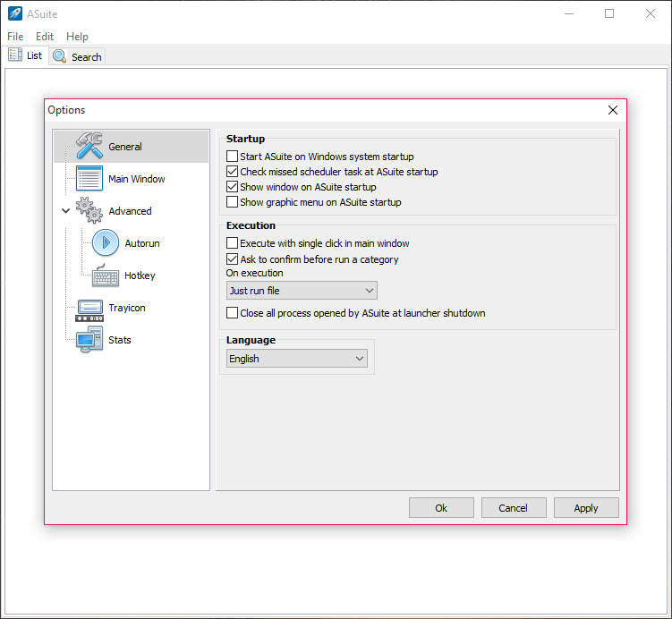Close the Options dialog

[612, 110]
